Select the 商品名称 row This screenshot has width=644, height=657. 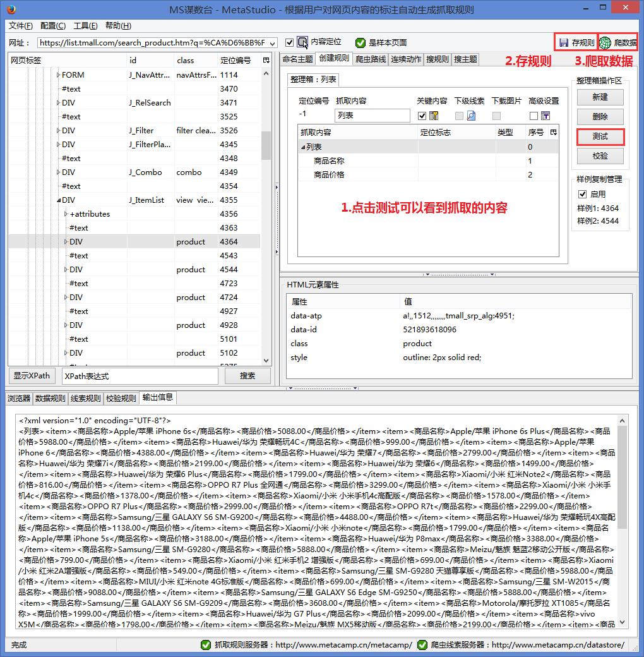pos(428,161)
